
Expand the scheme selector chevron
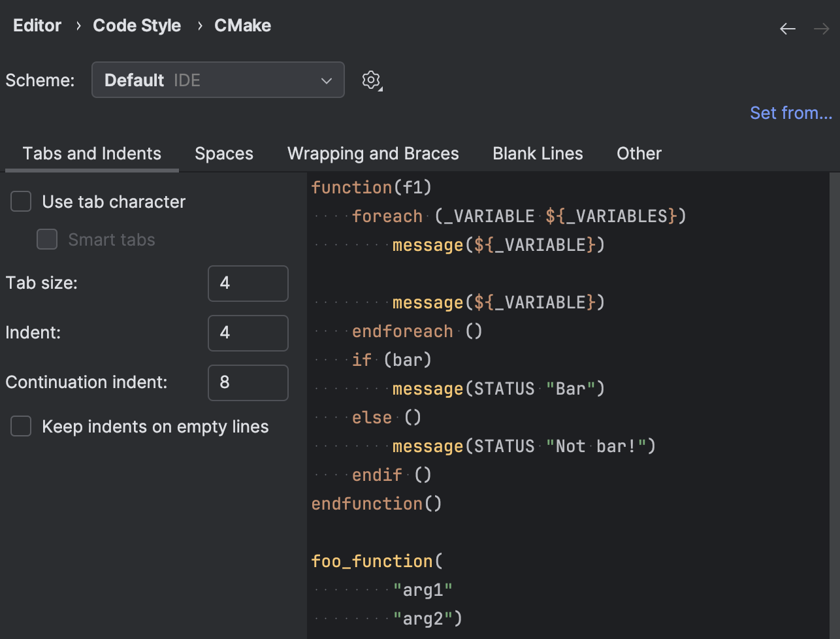(326, 80)
